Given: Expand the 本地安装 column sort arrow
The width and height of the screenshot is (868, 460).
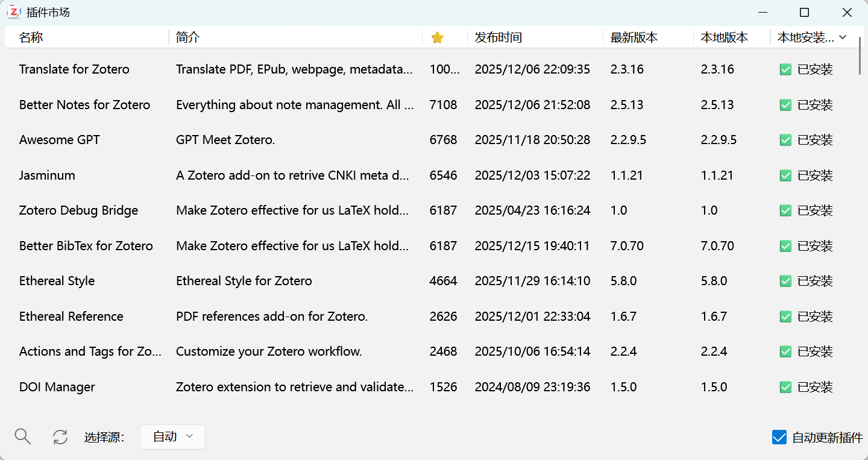Looking at the screenshot, I should (843, 37).
